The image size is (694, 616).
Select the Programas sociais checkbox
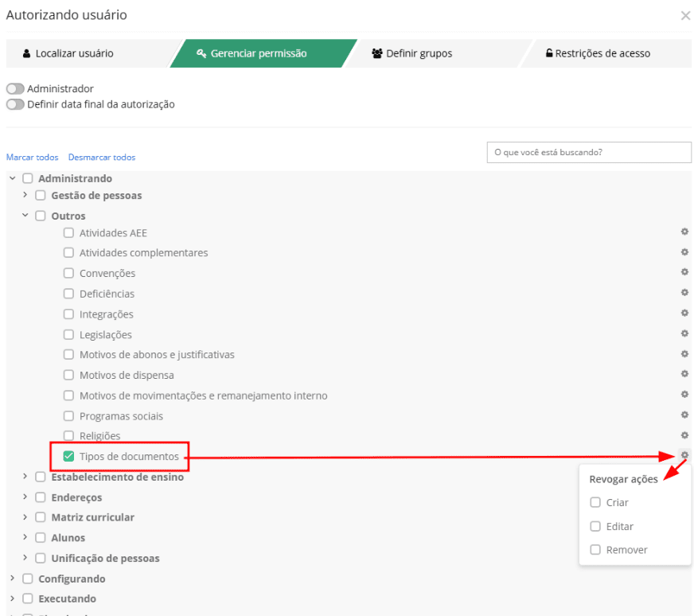68,416
